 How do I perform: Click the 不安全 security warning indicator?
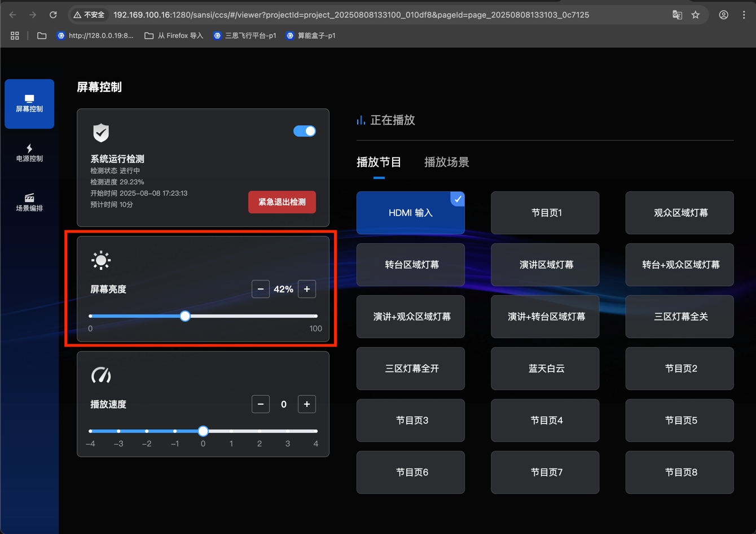pyautogui.click(x=89, y=15)
